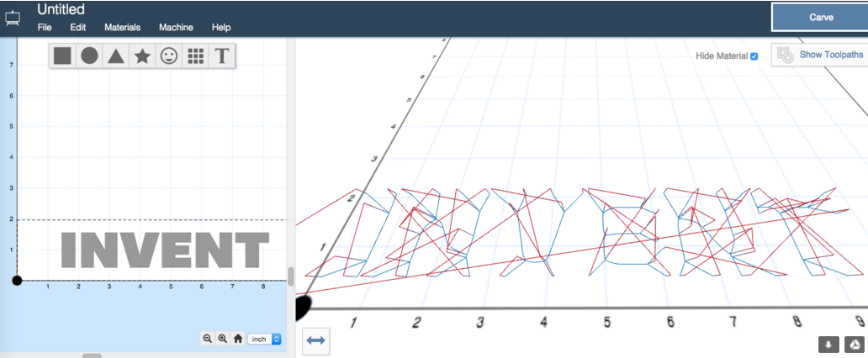This screenshot has width=868, height=358.
Task: Select the INVENT text object on canvas
Action: coord(166,250)
